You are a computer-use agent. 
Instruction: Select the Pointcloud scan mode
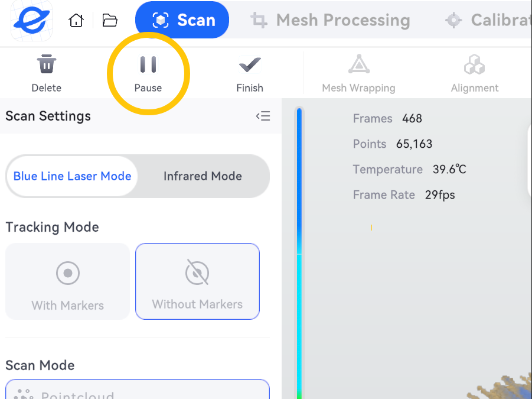138,389
